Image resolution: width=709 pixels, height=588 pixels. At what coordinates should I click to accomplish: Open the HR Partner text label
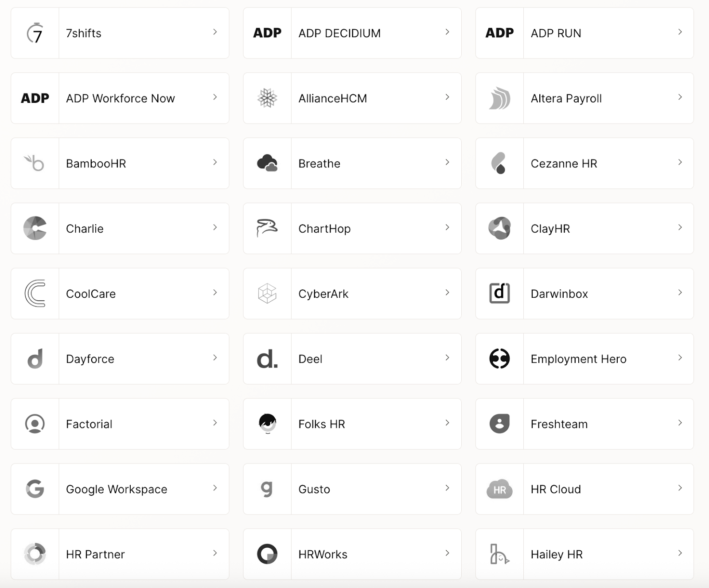click(x=95, y=554)
